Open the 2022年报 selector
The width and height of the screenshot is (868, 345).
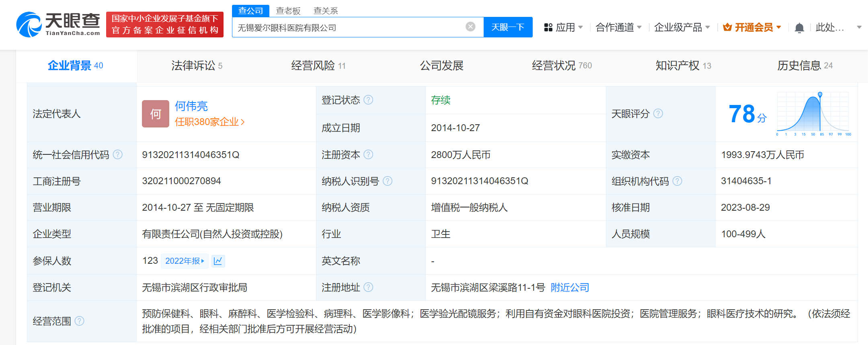pos(185,261)
